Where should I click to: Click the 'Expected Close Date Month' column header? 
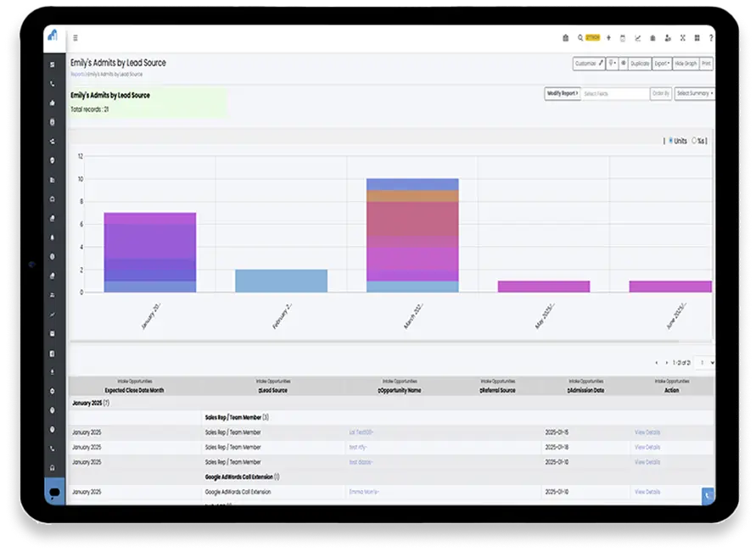[135, 390]
